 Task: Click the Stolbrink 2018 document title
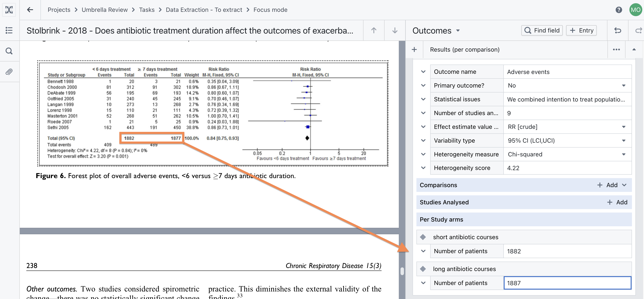(190, 31)
